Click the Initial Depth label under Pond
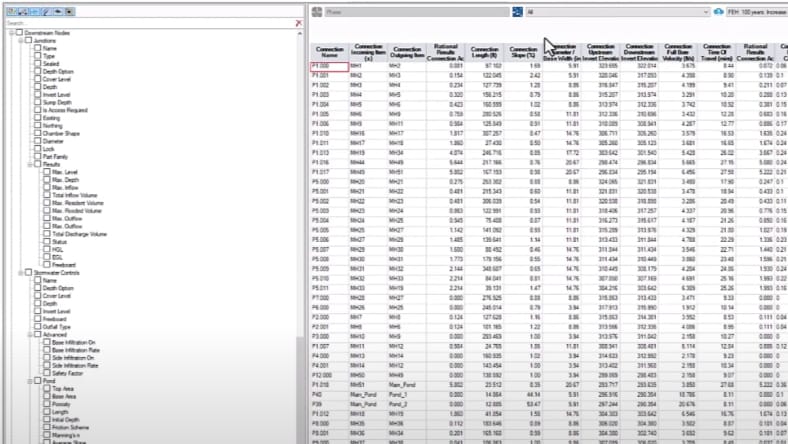Screen dimensions: 788x444 pos(66,420)
